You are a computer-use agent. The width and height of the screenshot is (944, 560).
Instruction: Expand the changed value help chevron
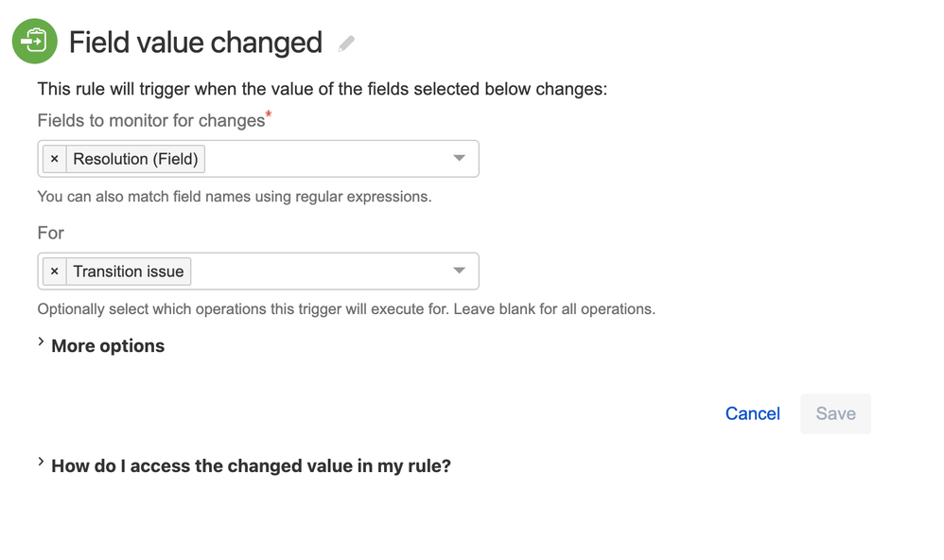pyautogui.click(x=42, y=462)
